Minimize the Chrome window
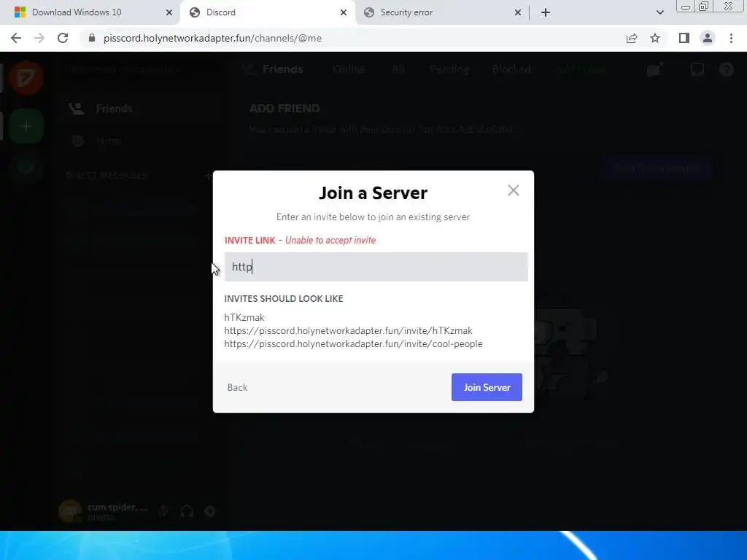 click(x=686, y=7)
